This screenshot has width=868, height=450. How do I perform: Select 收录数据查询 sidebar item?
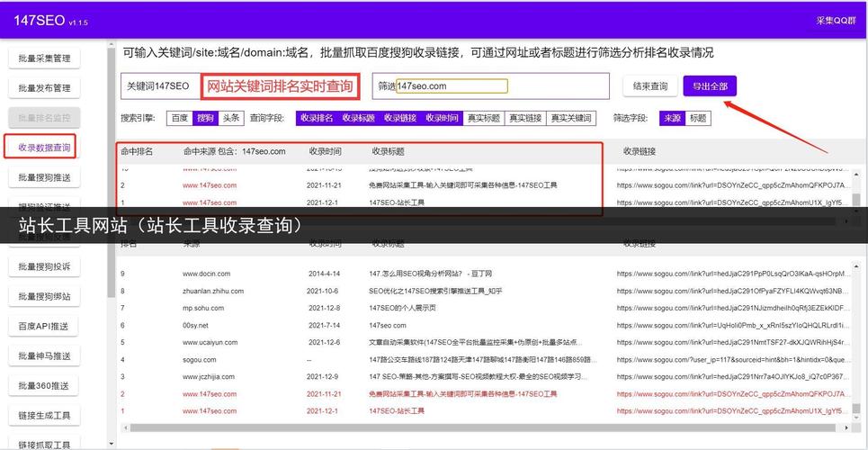tap(44, 148)
